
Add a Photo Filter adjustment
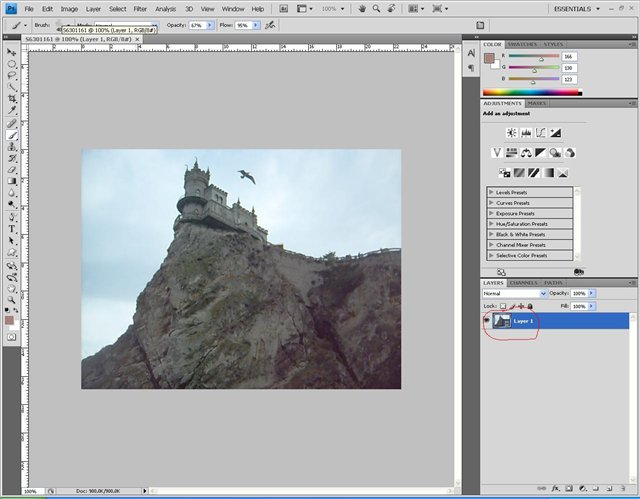point(555,153)
